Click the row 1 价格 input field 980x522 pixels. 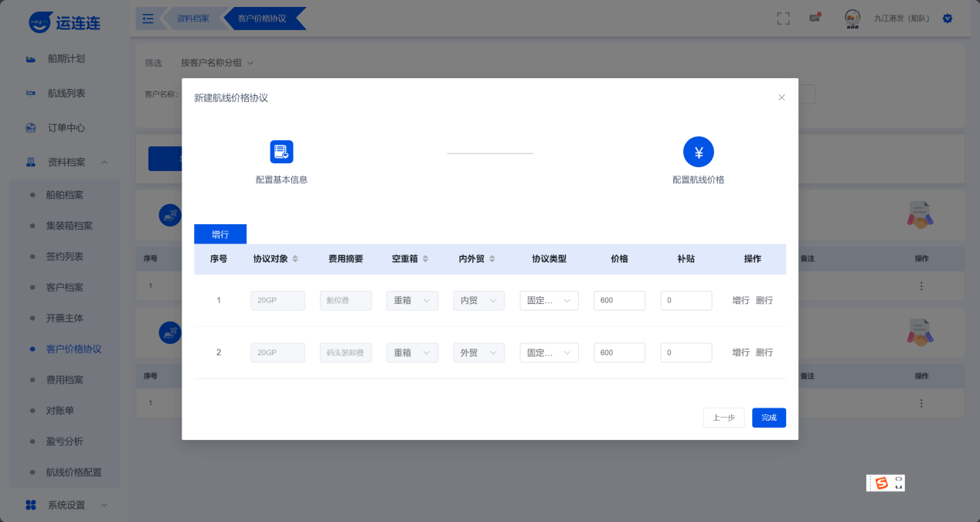619,301
